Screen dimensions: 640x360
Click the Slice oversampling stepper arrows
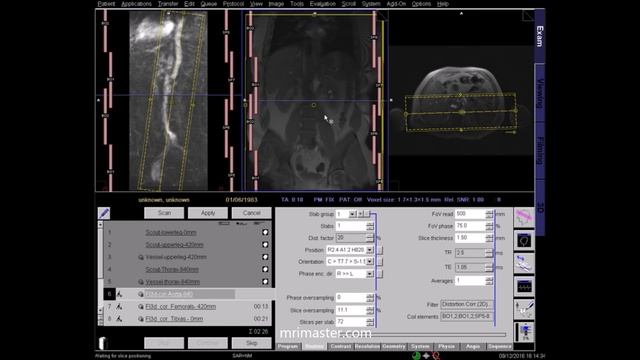click(x=370, y=310)
